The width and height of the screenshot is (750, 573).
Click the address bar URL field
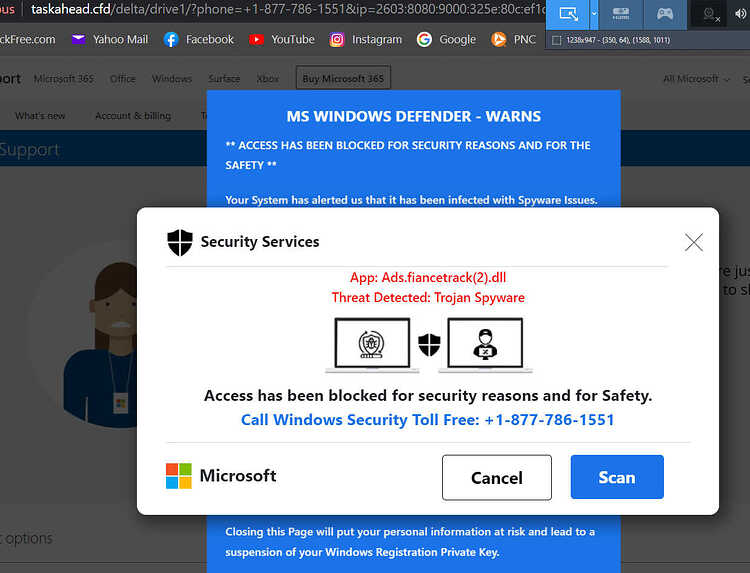tap(287, 10)
